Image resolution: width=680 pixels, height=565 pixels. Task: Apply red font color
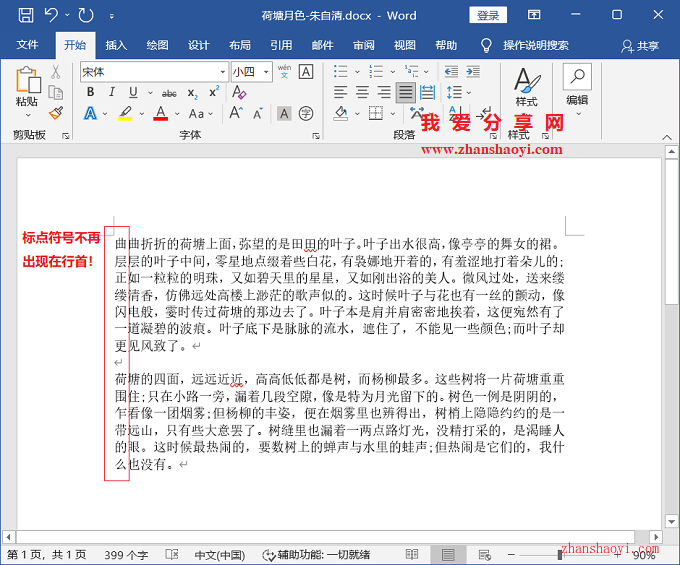(160, 114)
